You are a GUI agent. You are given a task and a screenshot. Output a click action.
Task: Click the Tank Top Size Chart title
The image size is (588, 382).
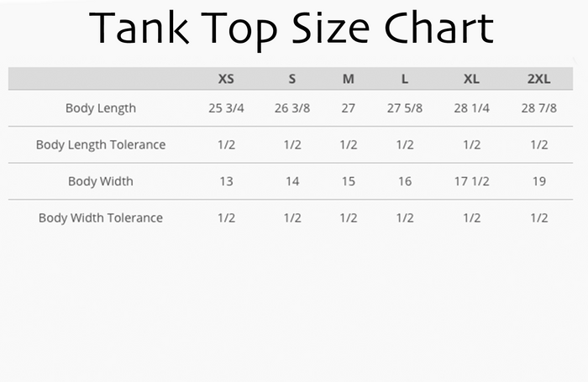[291, 29]
